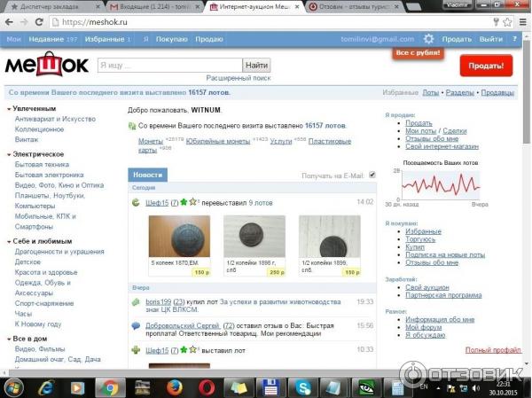The image size is (532, 398).
Task: Open the Windows Start menu
Action: pos(15,386)
